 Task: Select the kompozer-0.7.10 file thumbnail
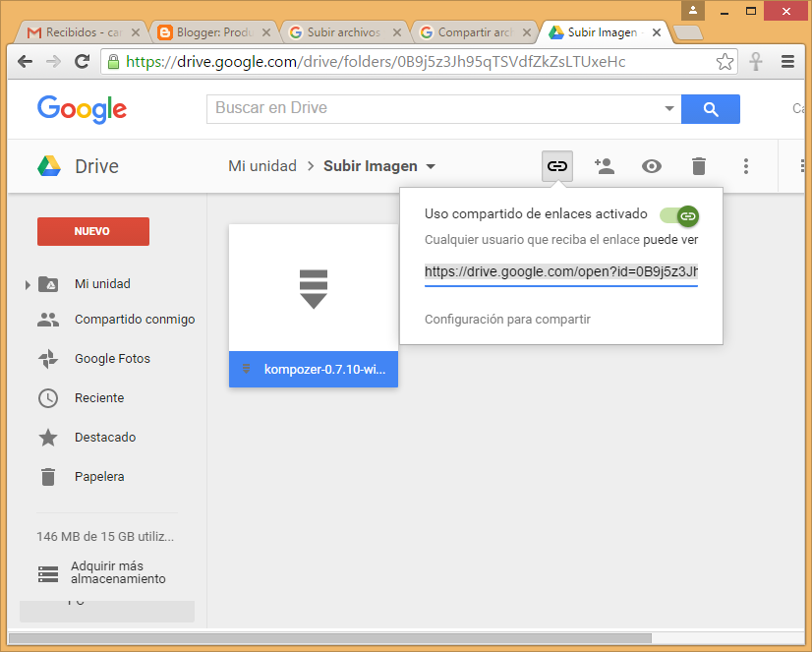click(x=314, y=288)
